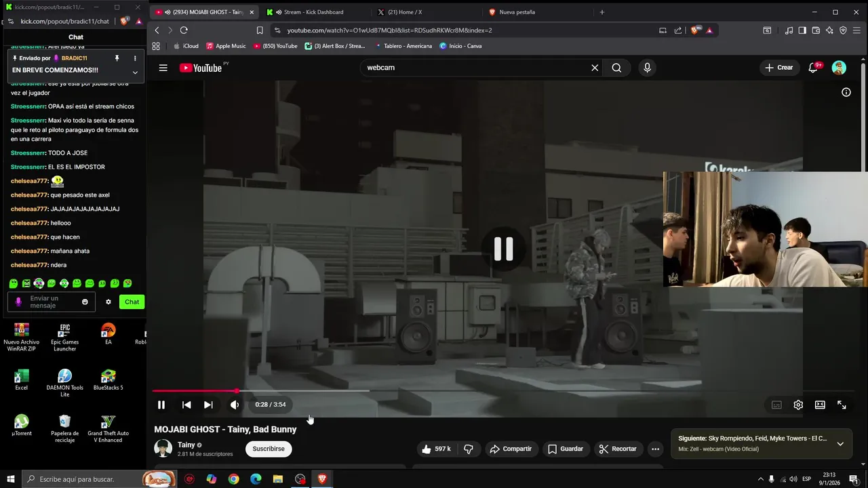Viewport: 868px width, 488px height.
Task: Open Kick chat settings gear
Action: pos(108,302)
